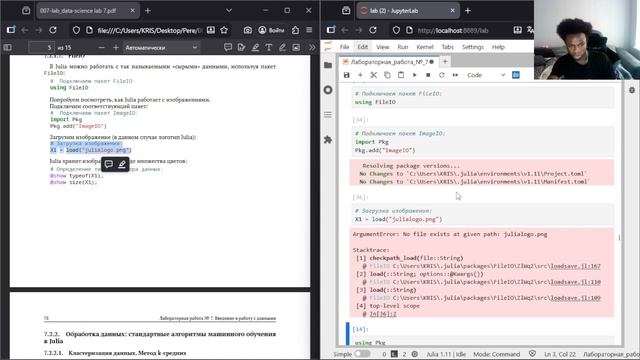The width and height of the screenshot is (640, 360).
Task: Open loadsave.jl:109 link in stacktrace
Action: (x=575, y=298)
